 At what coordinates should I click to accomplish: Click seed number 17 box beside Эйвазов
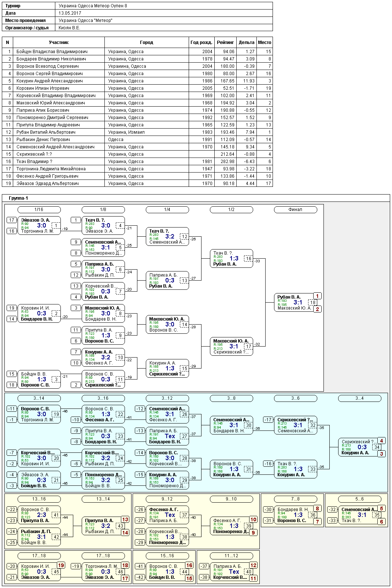tap(12, 220)
